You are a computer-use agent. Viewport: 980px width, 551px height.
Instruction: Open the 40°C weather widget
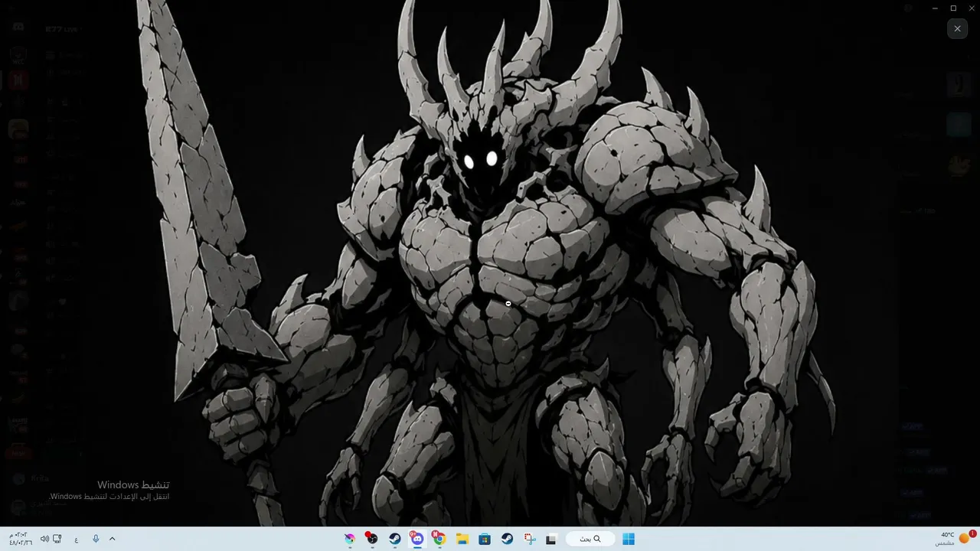point(957,539)
